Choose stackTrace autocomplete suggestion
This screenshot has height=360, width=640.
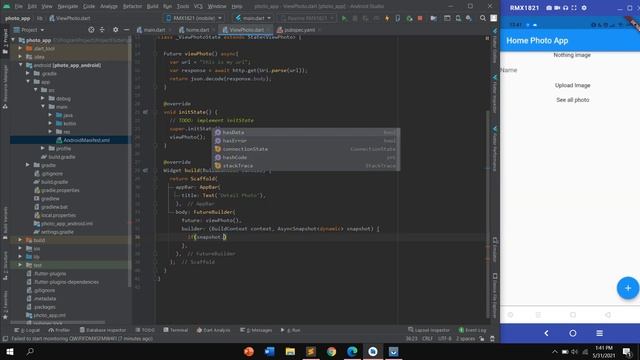(x=306, y=166)
